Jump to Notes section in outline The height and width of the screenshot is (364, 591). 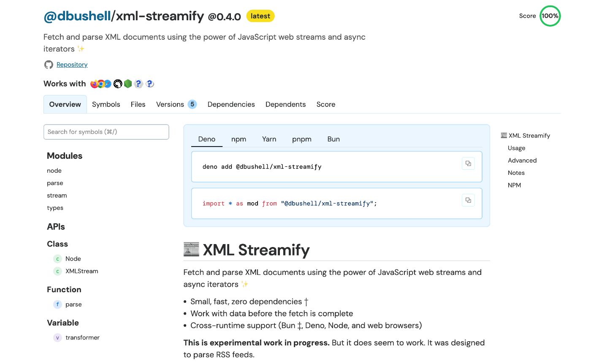point(516,173)
